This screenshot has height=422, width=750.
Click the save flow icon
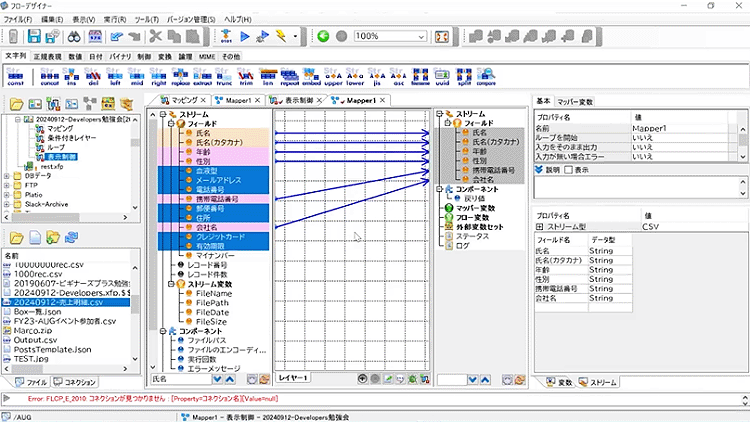coord(34,36)
